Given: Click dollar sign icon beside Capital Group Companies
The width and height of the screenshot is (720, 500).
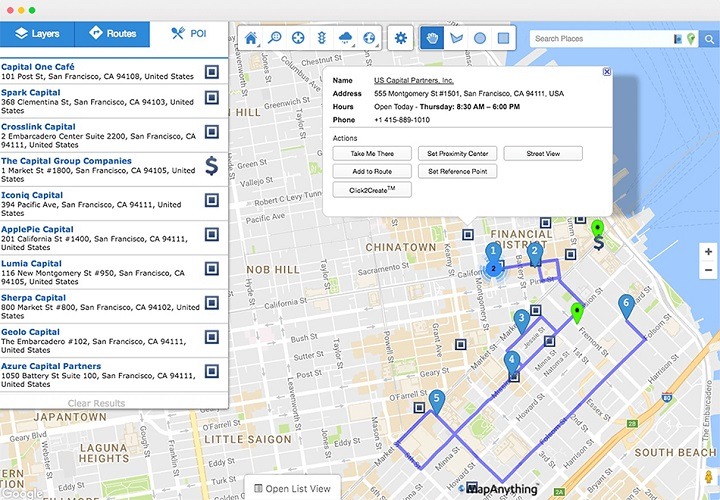Looking at the screenshot, I should tap(211, 166).
